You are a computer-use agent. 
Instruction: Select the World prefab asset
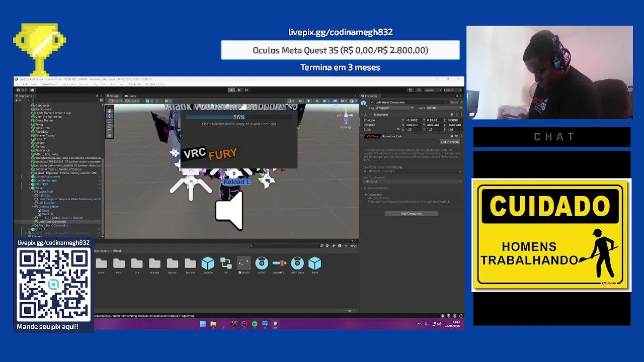click(x=315, y=264)
